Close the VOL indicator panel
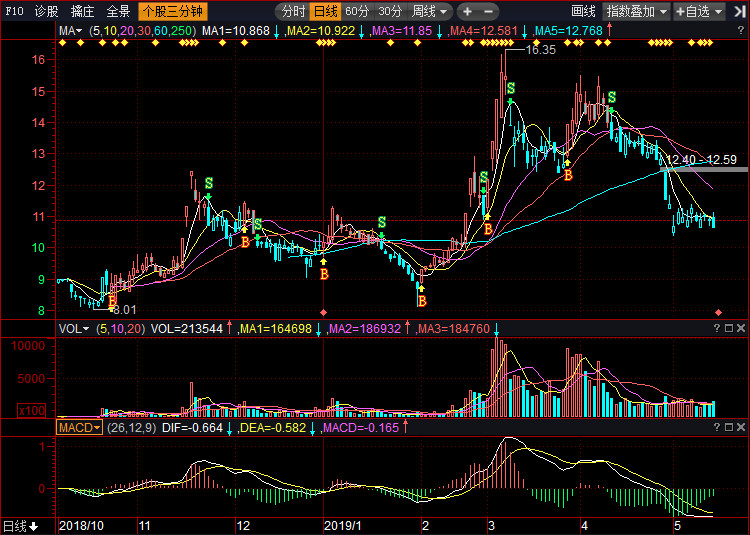Viewport: 750px width, 535px height. (x=741, y=328)
